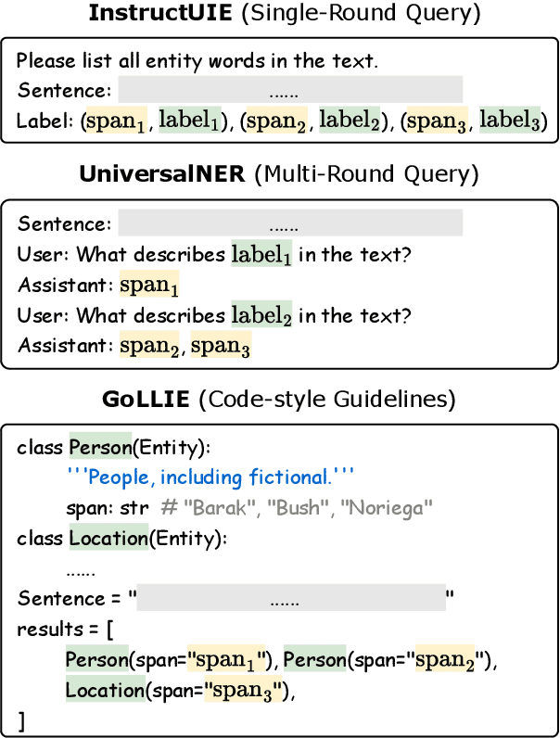Click yellow span2 inside the second Person result

click(445, 660)
